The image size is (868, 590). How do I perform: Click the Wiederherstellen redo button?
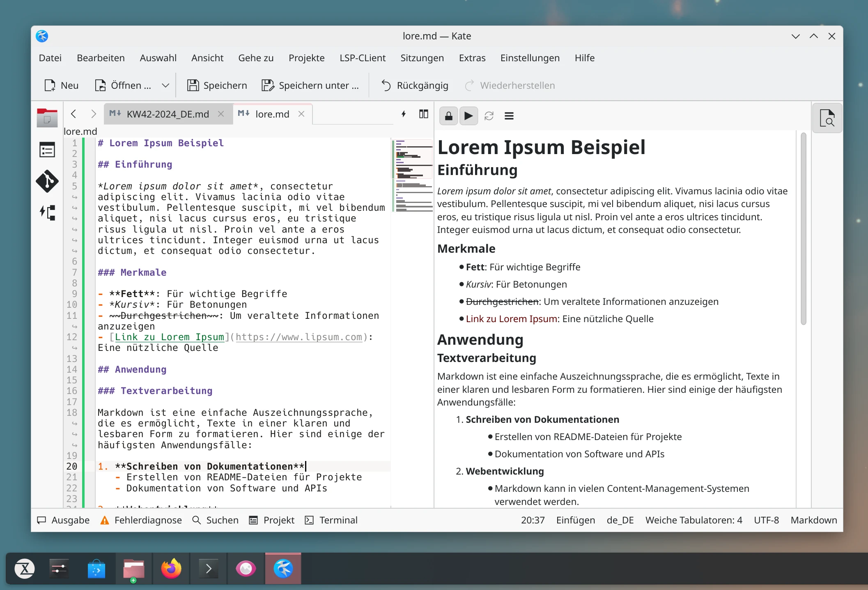pos(510,85)
